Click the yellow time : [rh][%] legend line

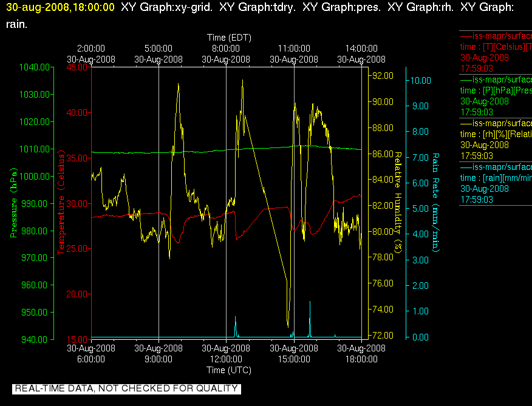click(496, 134)
